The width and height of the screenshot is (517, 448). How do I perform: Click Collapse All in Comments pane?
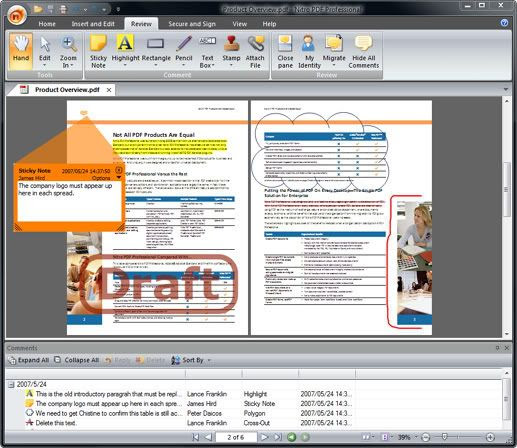77,360
